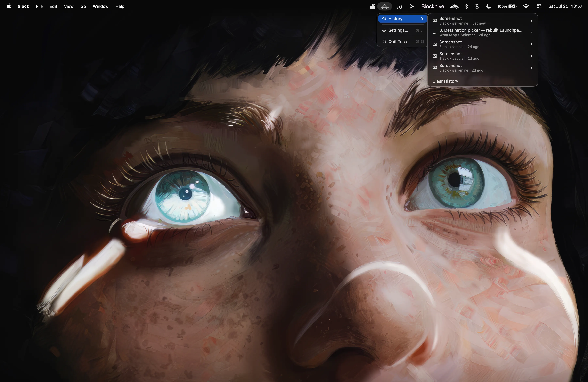Image resolution: width=588 pixels, height=382 pixels.
Task: Click the Blockhive menu bar label
Action: pyautogui.click(x=433, y=6)
